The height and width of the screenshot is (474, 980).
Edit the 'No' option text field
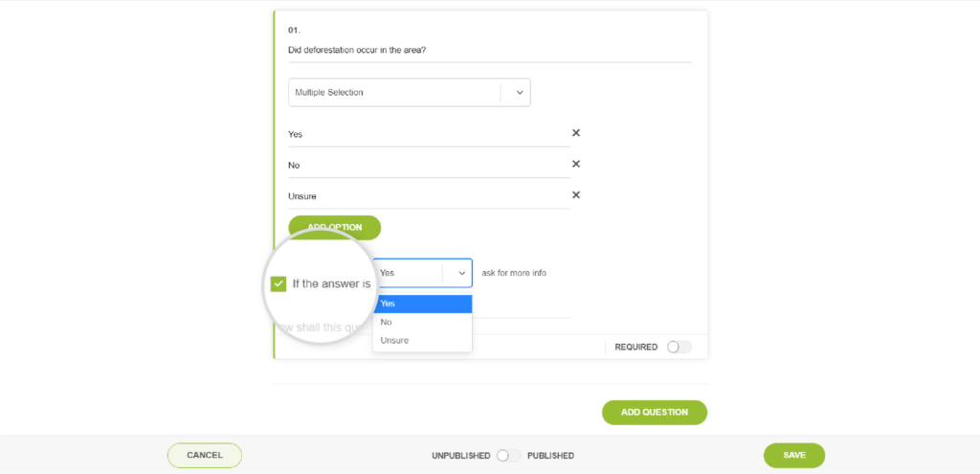pos(429,166)
